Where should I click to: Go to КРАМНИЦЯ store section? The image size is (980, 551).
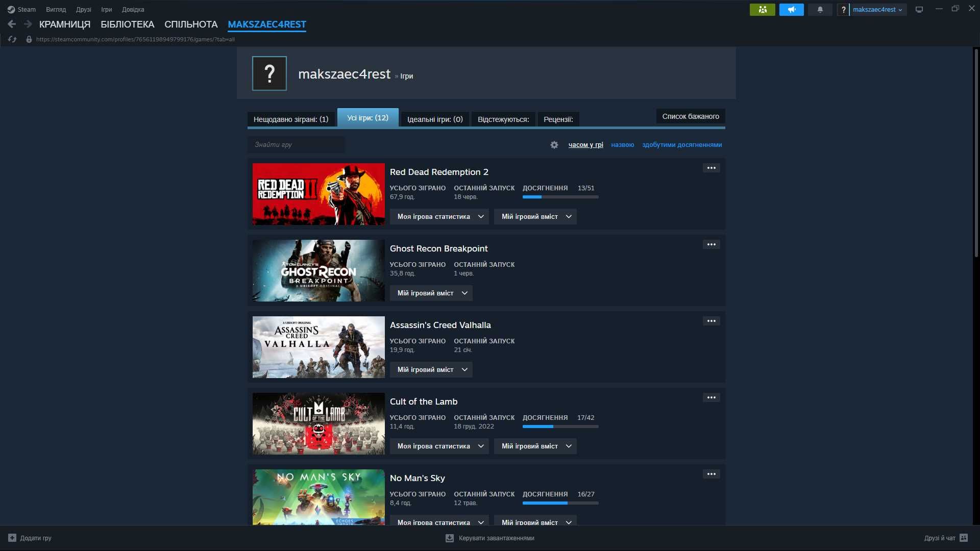coord(65,24)
